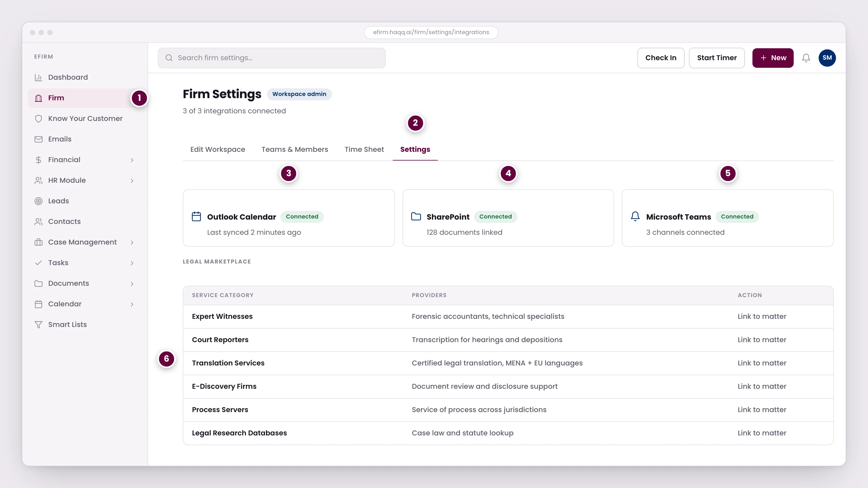The image size is (868, 488).
Task: Click the Microsoft Teams Connected badge
Action: click(737, 217)
